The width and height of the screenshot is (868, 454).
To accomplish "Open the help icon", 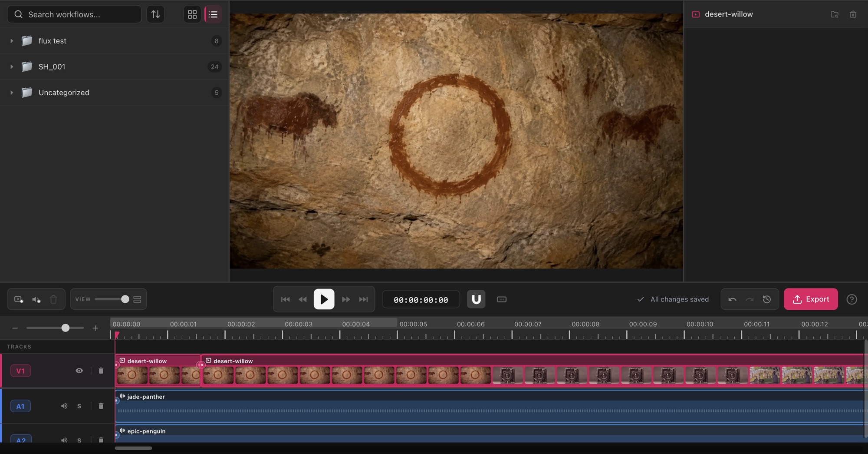I will tap(852, 299).
